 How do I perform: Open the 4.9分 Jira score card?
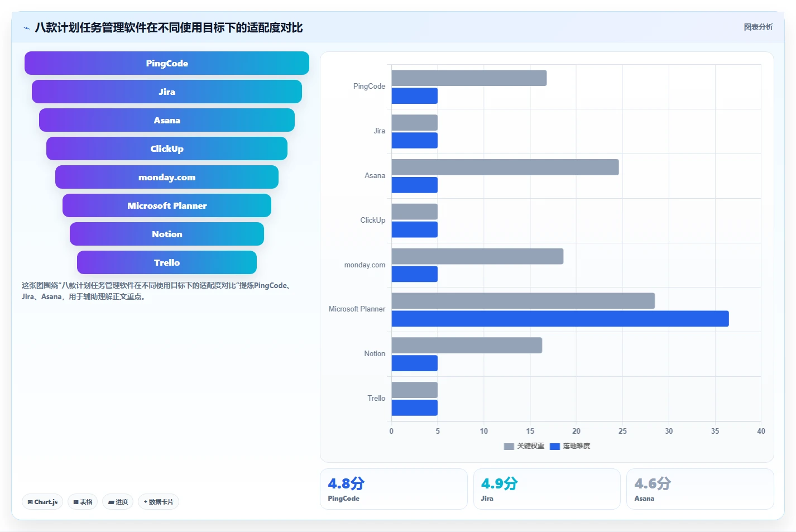(x=547, y=489)
